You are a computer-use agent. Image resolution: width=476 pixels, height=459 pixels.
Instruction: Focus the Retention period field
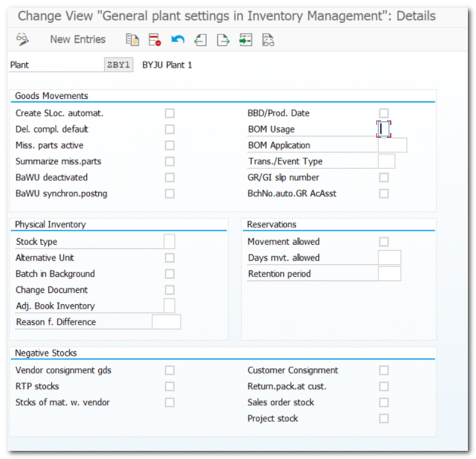click(x=389, y=274)
